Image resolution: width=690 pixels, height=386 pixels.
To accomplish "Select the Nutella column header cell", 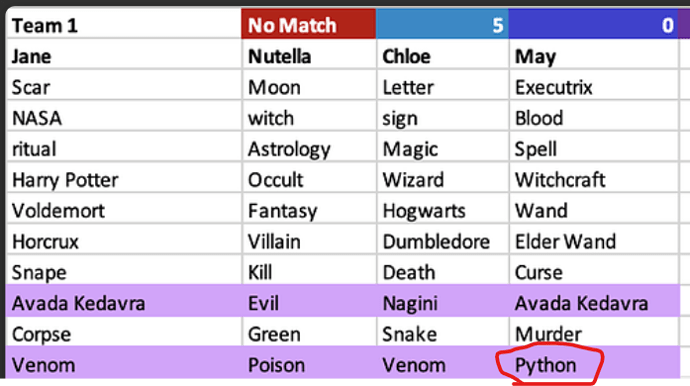I will coord(308,54).
